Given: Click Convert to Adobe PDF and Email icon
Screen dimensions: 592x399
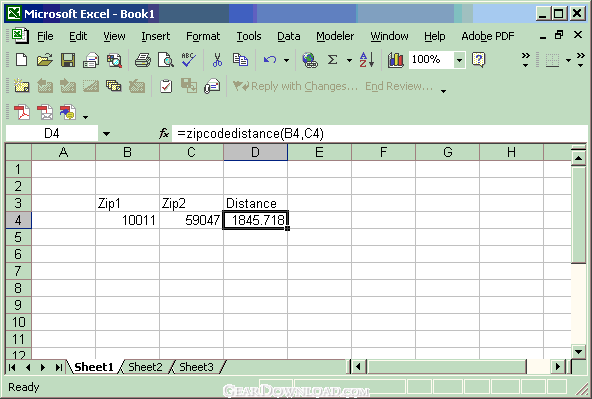Looking at the screenshot, I should pos(45,112).
